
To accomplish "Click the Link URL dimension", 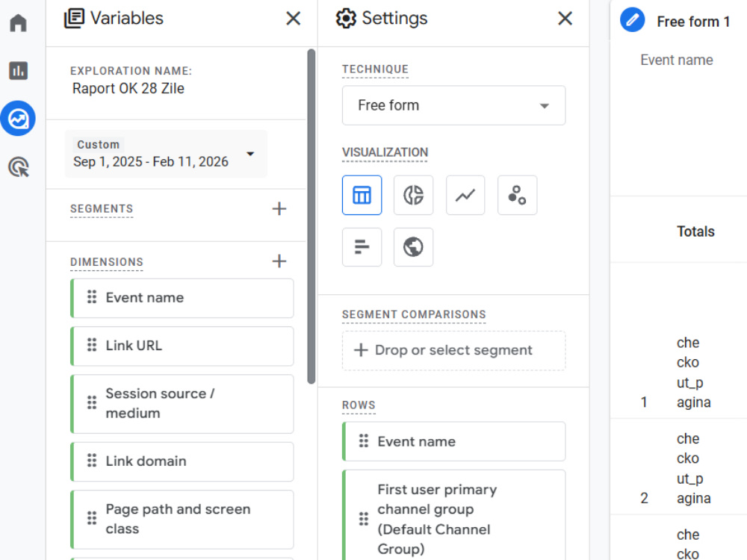I will tap(182, 346).
